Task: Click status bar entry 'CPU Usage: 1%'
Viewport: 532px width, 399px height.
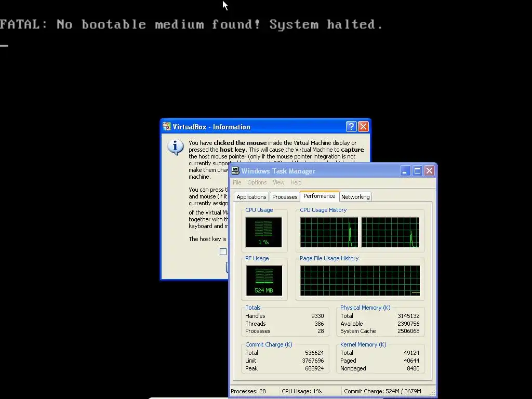Action: [x=302, y=391]
